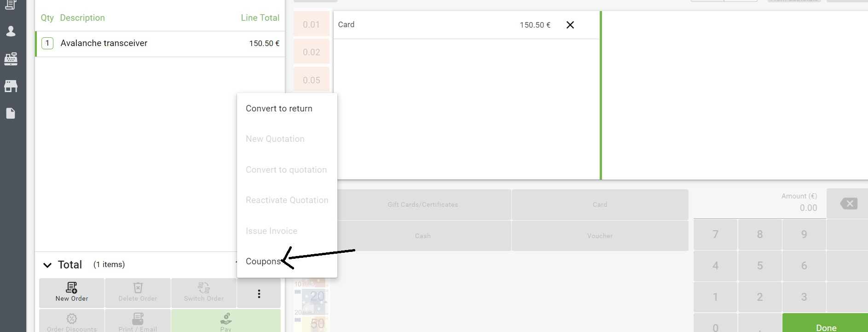Image resolution: width=868 pixels, height=332 pixels.
Task: Choose Voucher payment method
Action: coord(600,236)
